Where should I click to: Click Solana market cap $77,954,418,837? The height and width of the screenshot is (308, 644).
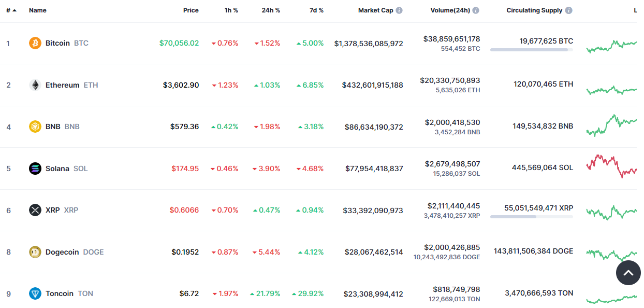pos(374,169)
